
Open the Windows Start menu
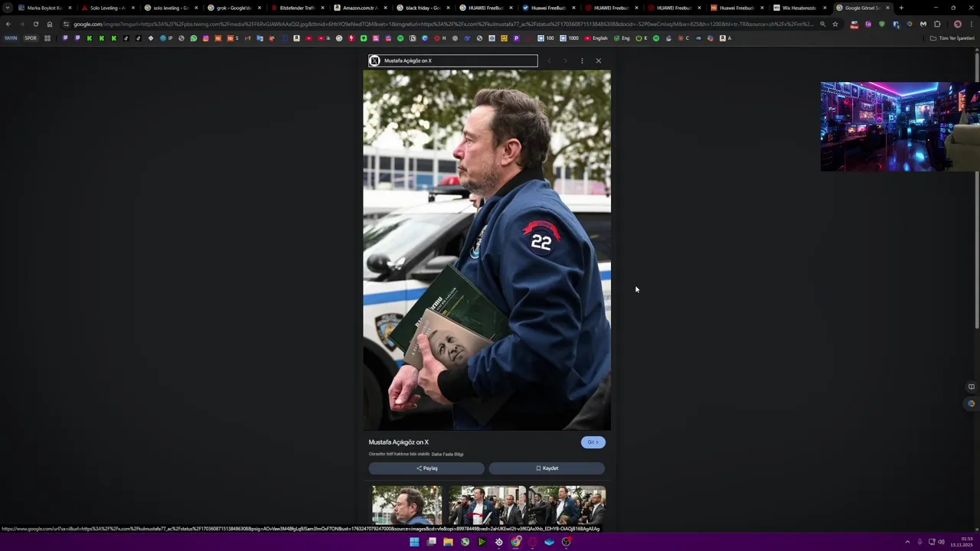click(x=414, y=542)
